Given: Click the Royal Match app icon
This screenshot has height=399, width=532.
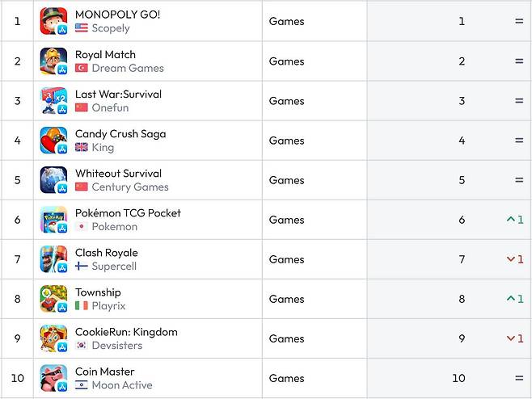Looking at the screenshot, I should tap(53, 61).
